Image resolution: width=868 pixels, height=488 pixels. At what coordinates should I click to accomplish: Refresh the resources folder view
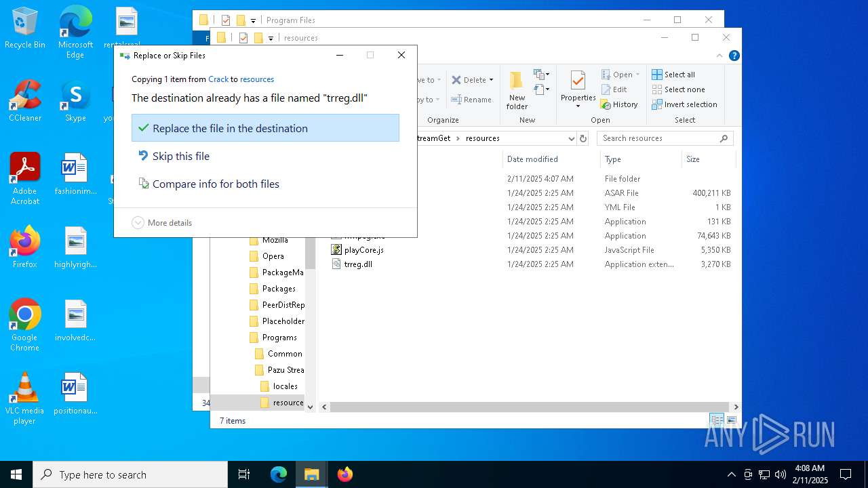coord(583,138)
